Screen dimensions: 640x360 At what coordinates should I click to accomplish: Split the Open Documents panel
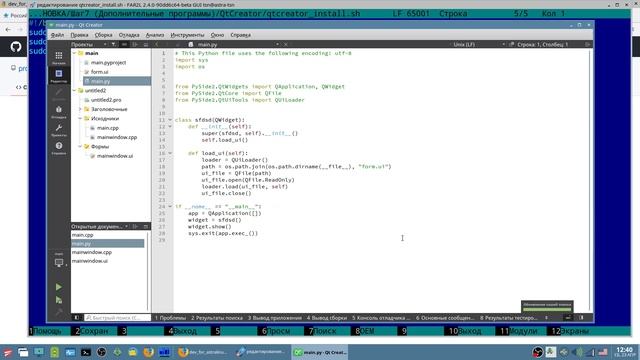click(x=135, y=226)
